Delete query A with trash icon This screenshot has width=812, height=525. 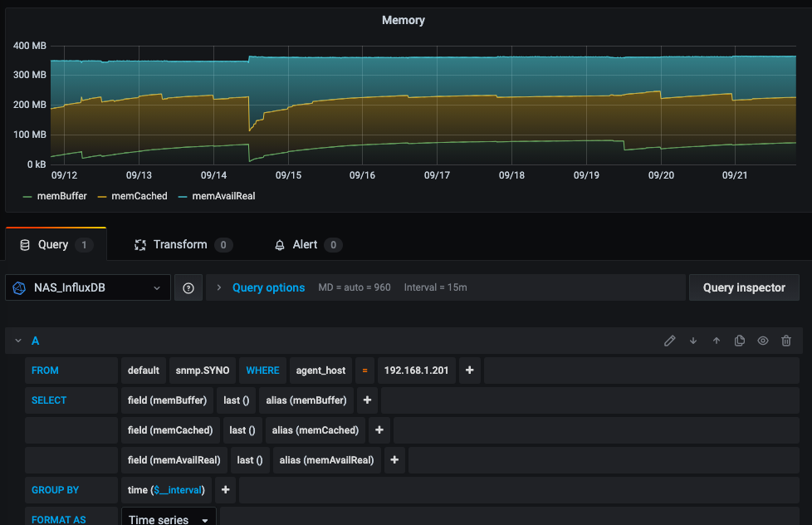(x=786, y=341)
